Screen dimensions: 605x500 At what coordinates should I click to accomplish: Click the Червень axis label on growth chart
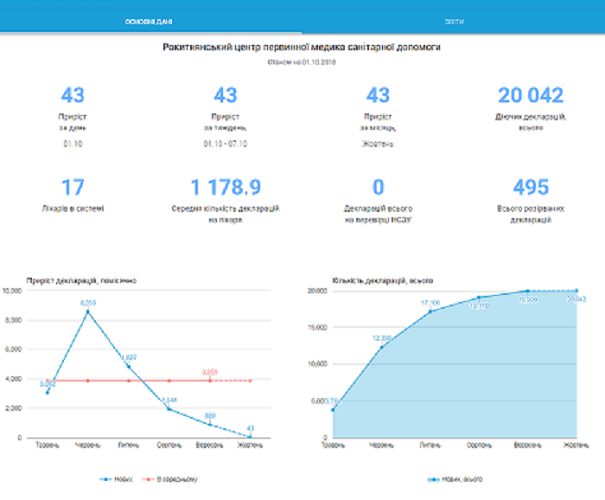coord(88,445)
